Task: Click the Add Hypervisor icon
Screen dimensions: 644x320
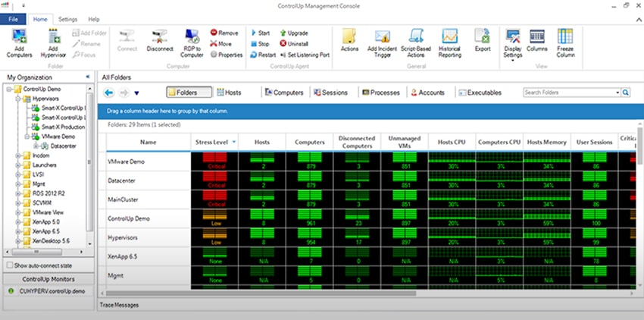Action: tap(53, 42)
